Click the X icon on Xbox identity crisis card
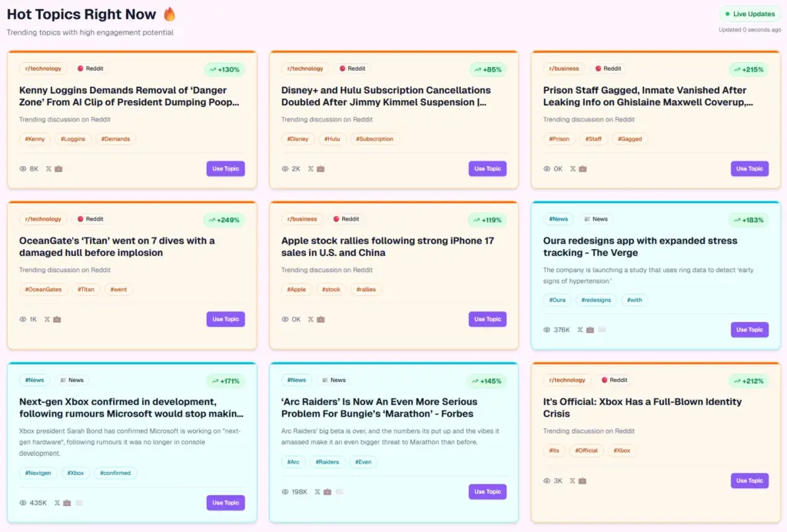Screen dimensions: 787x532 (572, 480)
